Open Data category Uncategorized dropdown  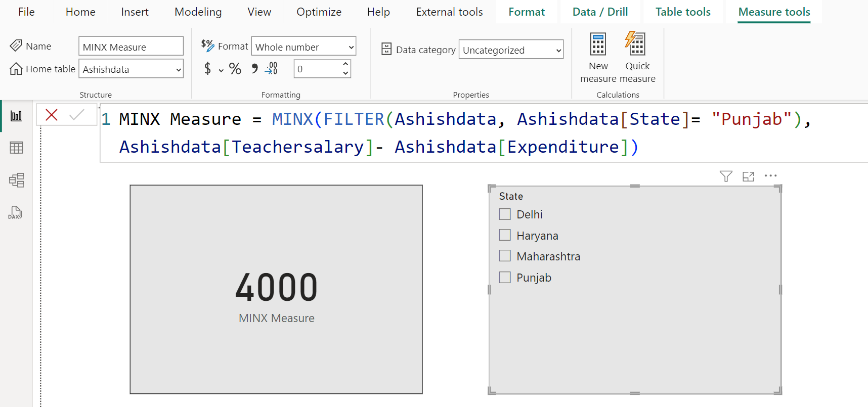pyautogui.click(x=511, y=50)
